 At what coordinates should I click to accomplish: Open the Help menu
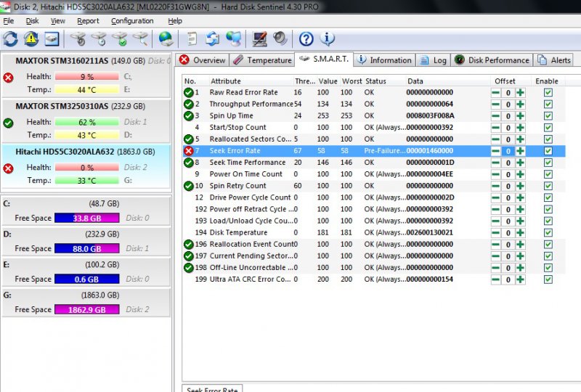pos(175,21)
